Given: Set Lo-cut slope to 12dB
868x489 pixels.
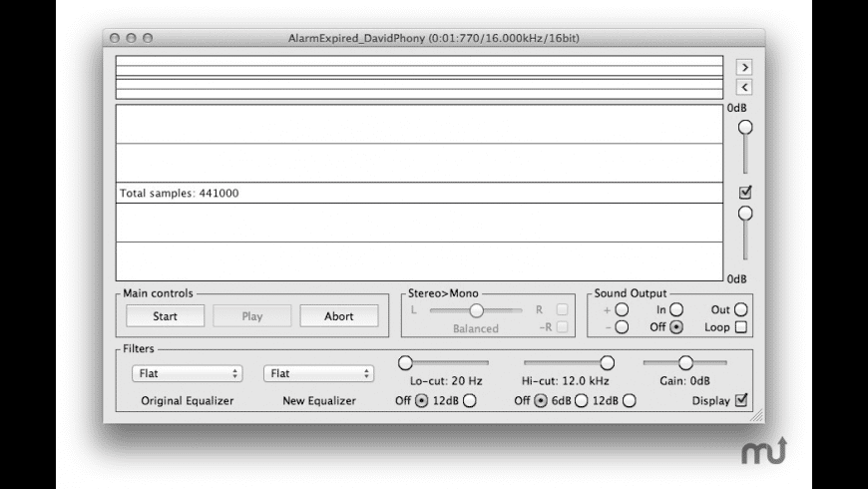Looking at the screenshot, I should click(470, 400).
